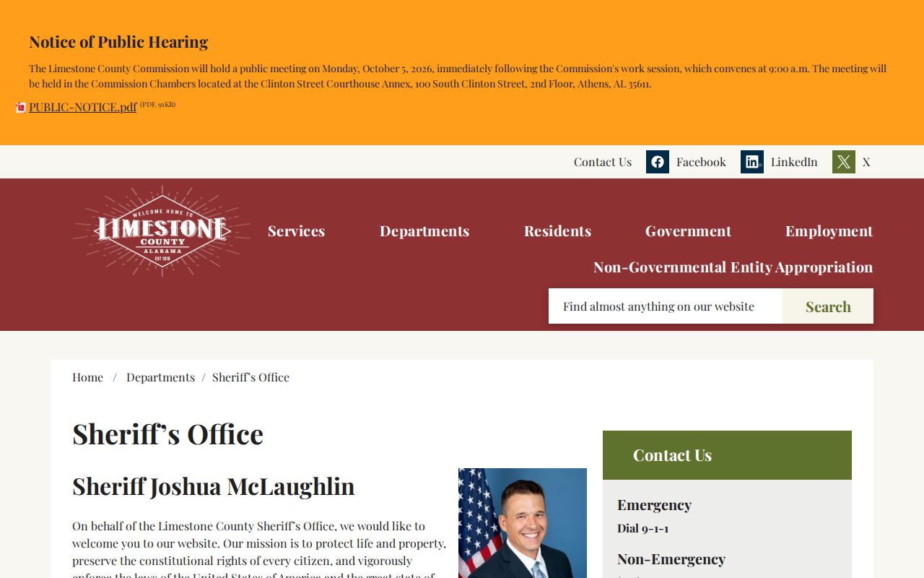Go to Departments in the breadcrumb
This screenshot has width=924, height=578.
point(160,377)
